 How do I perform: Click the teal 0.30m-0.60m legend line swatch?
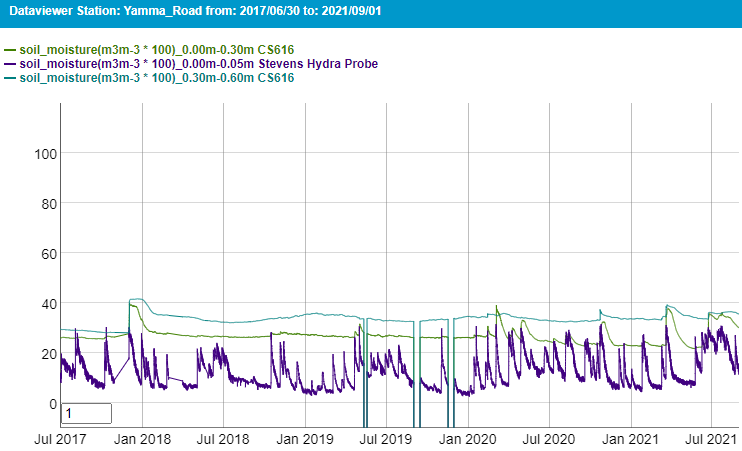(x=10, y=78)
